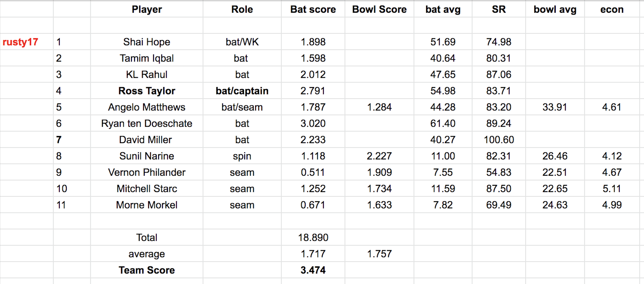
Task: Click the Ross Taylor player cell
Action: (x=147, y=91)
